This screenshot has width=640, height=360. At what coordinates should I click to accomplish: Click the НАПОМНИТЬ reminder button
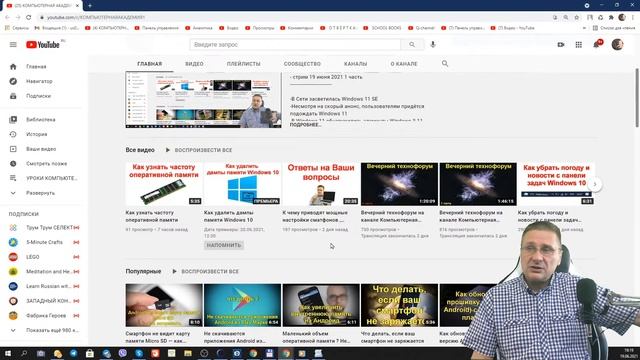224,245
